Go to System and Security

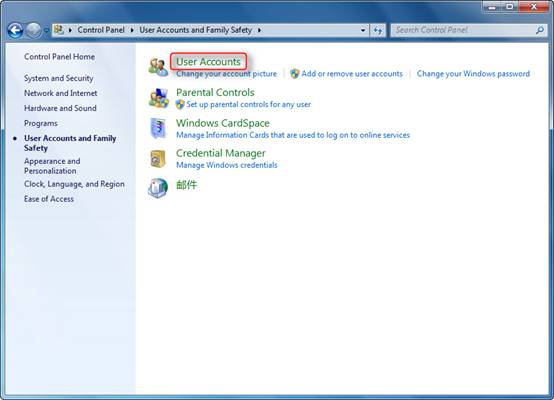tap(59, 78)
